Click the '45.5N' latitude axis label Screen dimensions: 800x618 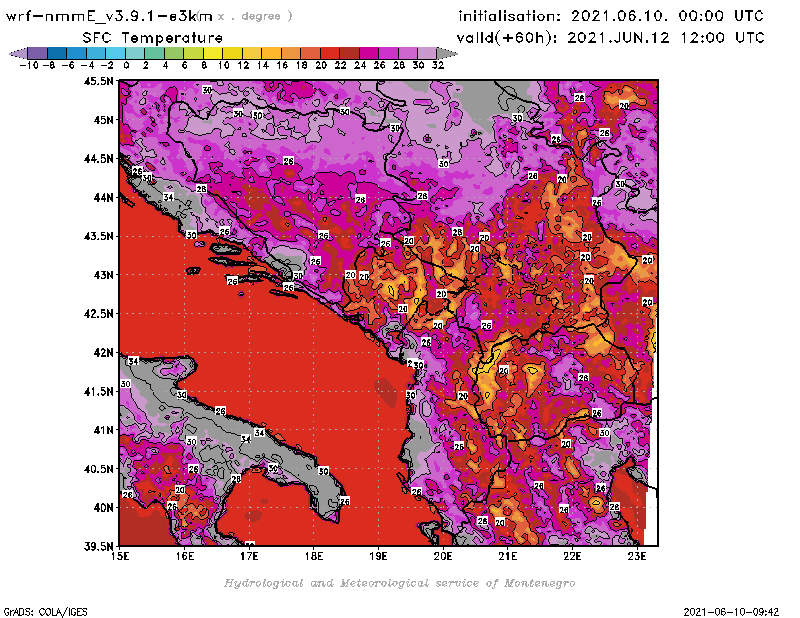tap(98, 81)
